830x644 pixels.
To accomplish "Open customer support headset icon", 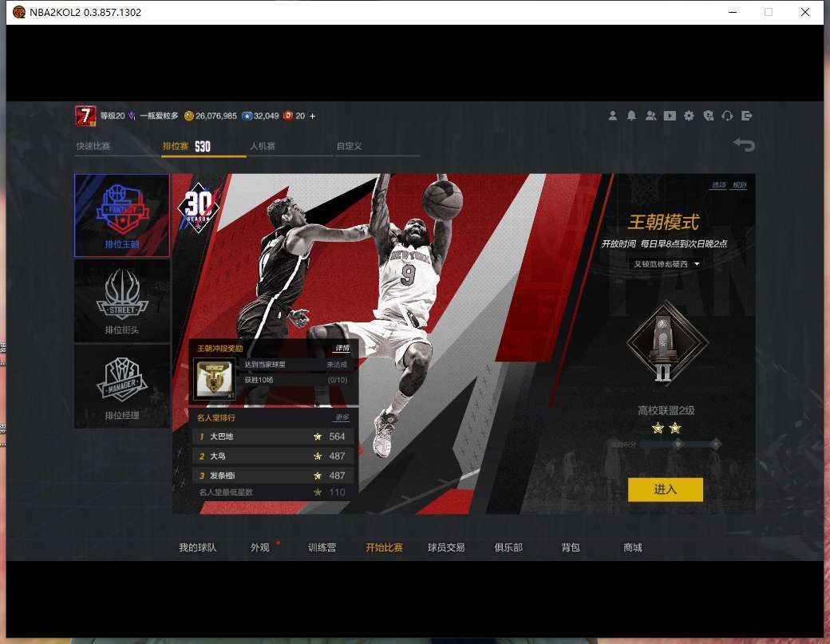I will 727,116.
